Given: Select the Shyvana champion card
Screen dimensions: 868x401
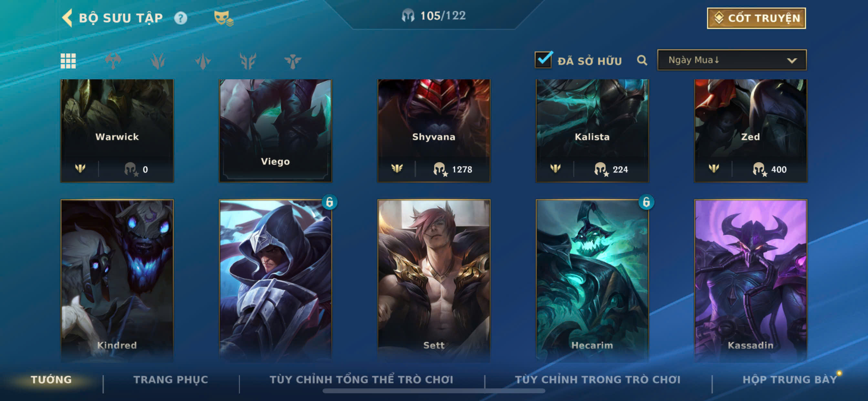Looking at the screenshot, I should (x=434, y=131).
